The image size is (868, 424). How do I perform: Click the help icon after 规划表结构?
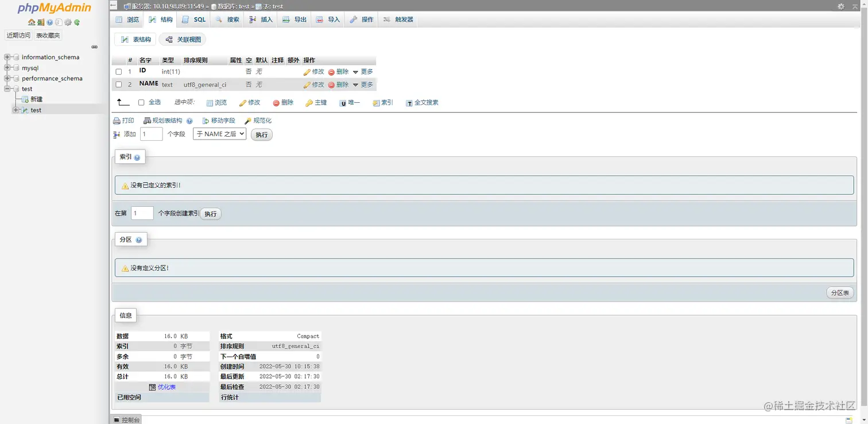pyautogui.click(x=189, y=121)
